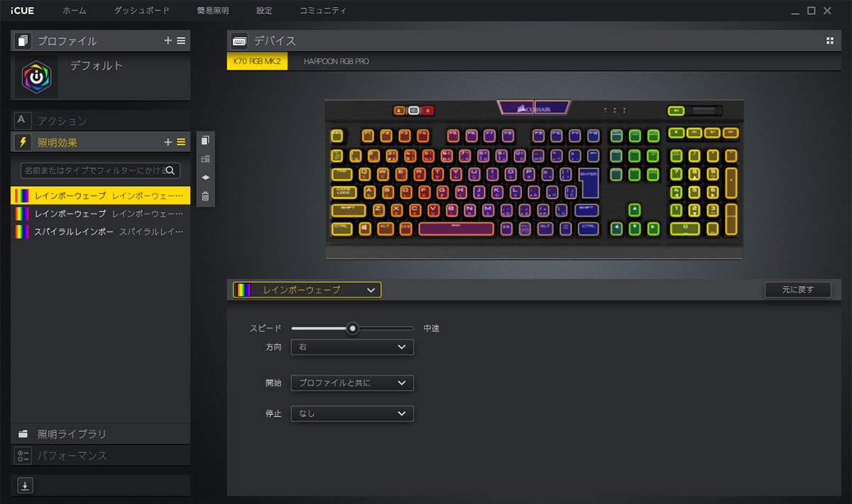
Task: Click the rainbow swatch beside the effect dropdown
Action: point(244,290)
